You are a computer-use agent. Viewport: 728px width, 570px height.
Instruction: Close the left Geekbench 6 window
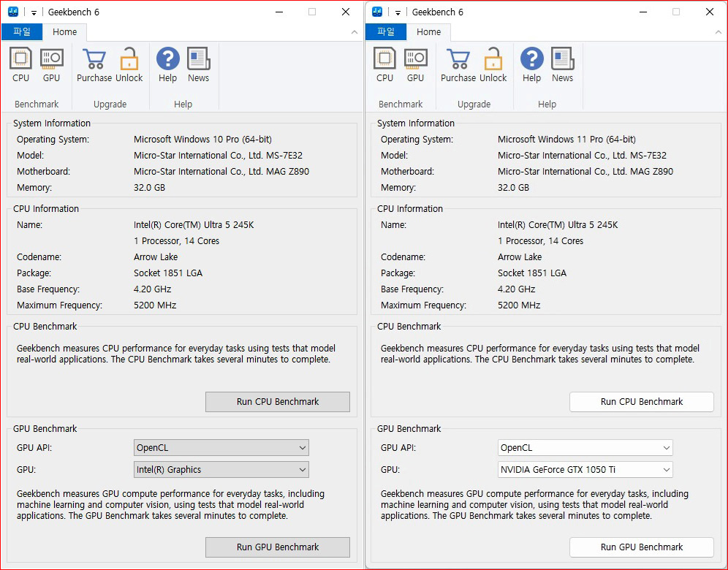[x=346, y=12]
